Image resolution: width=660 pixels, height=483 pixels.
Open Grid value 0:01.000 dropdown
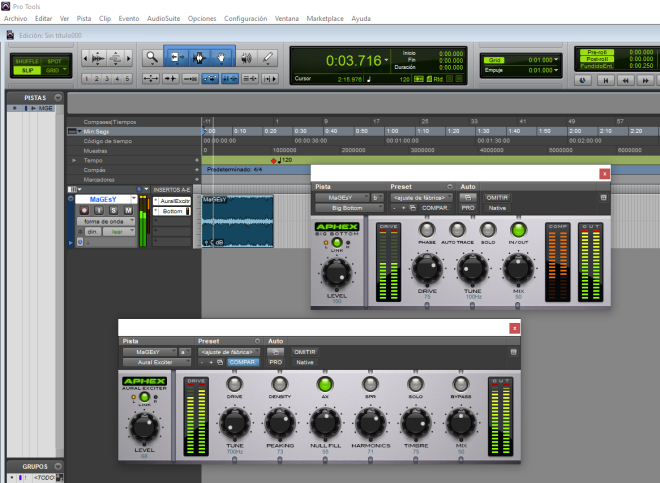point(556,60)
